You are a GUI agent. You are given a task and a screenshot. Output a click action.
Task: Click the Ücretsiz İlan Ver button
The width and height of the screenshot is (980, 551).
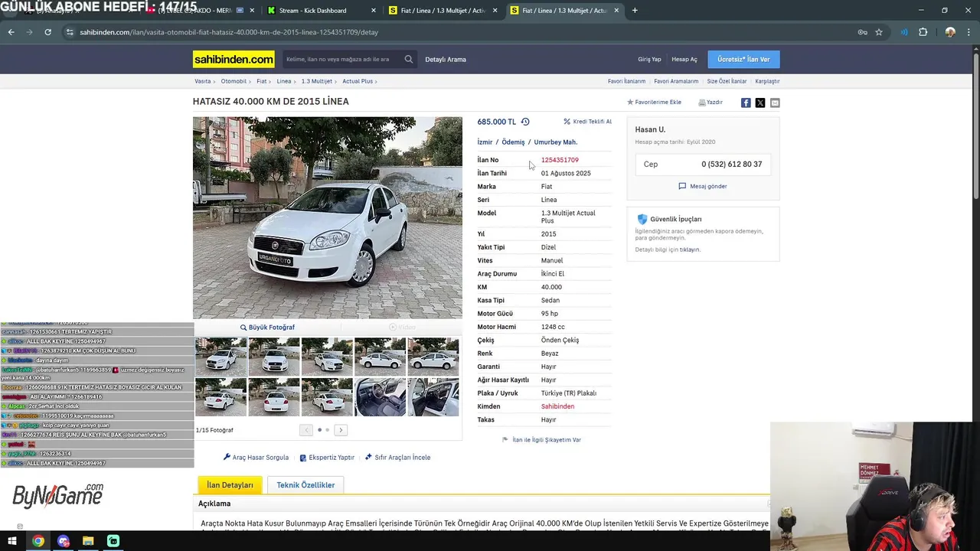point(743,59)
